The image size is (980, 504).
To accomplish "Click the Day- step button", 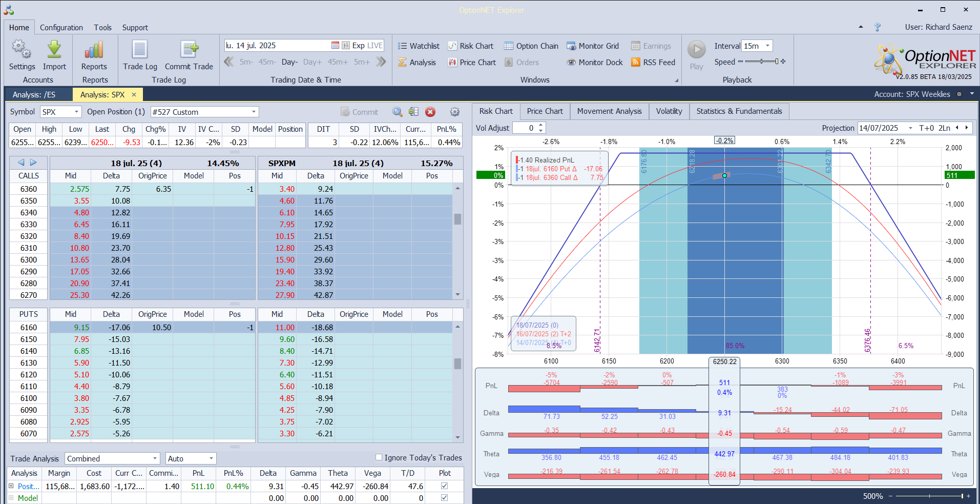I will 289,62.
